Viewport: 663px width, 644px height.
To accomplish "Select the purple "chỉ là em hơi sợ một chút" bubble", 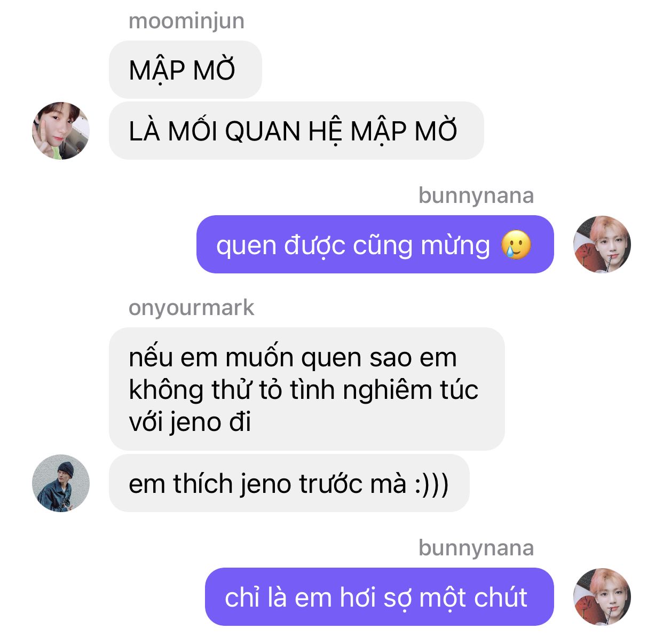I will coord(380,596).
